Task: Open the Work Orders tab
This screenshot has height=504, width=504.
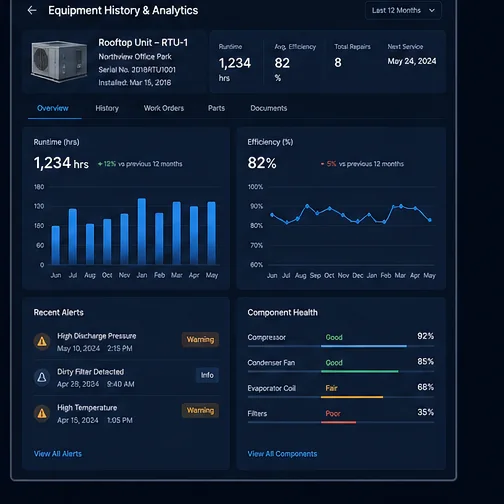Action: click(164, 108)
